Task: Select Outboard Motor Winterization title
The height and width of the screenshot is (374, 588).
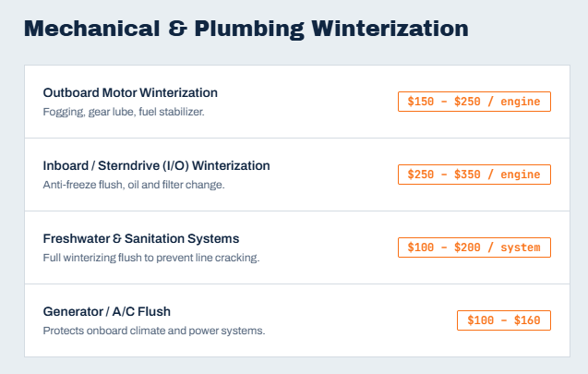Action: click(x=130, y=92)
